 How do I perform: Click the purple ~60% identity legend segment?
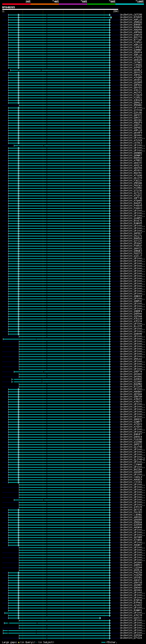[73, 4]
